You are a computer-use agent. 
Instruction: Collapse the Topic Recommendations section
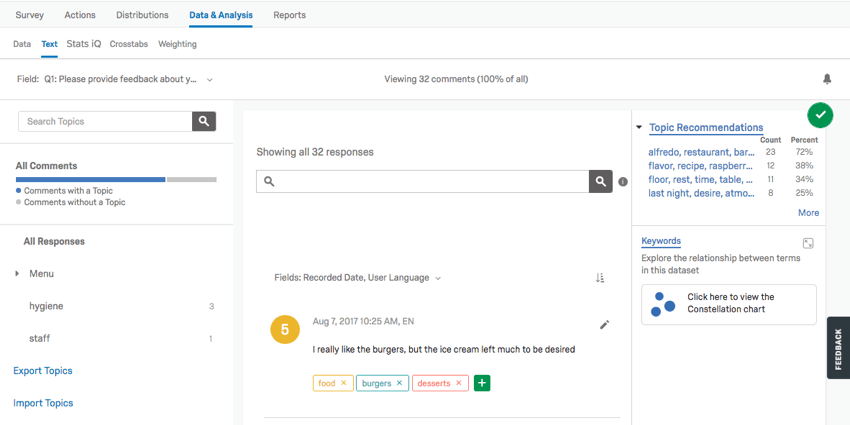click(639, 128)
